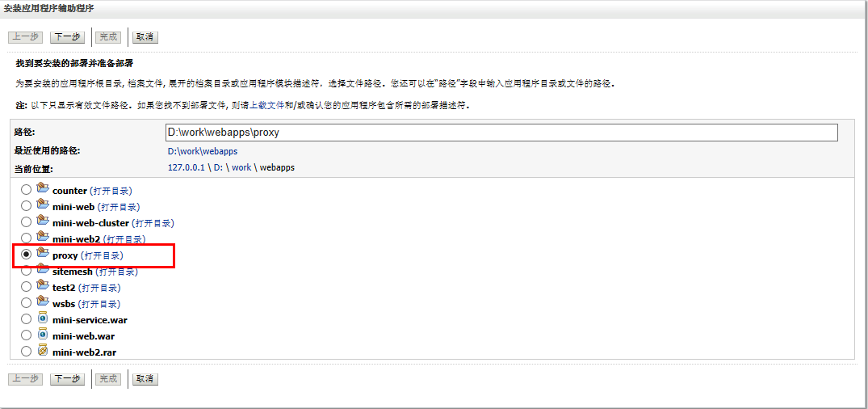
Task: Click the bottom 取消 button
Action: click(145, 379)
